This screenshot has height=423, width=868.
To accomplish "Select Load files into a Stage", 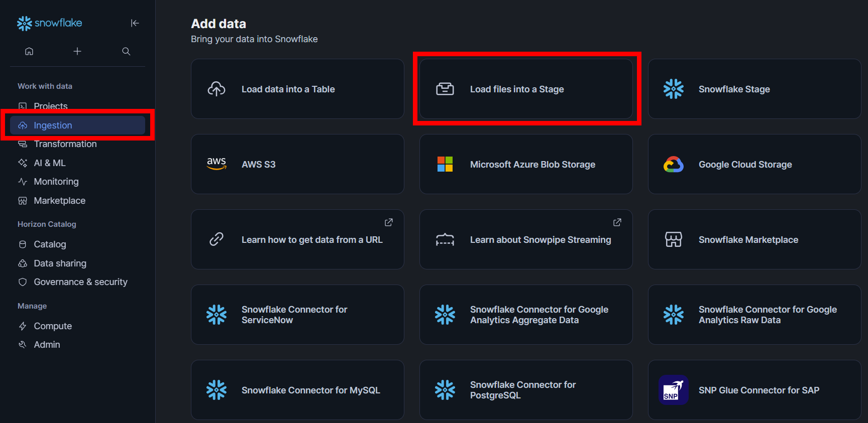I will 526,89.
